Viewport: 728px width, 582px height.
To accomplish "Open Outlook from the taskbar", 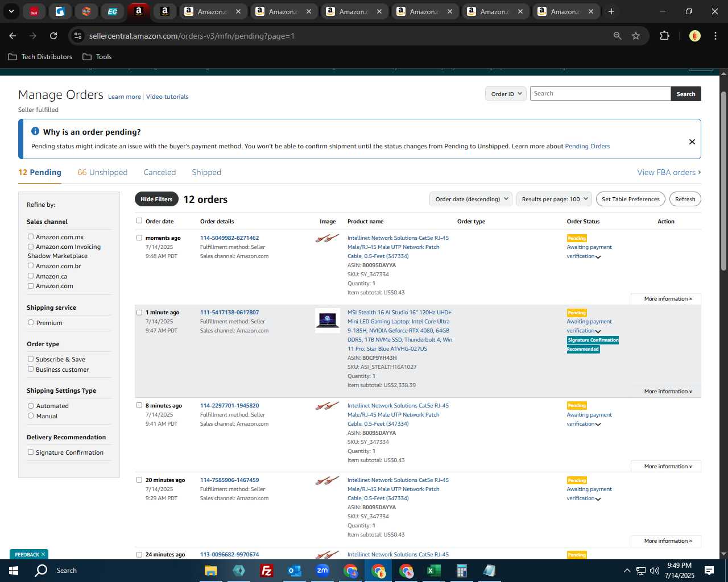I will (x=294, y=571).
